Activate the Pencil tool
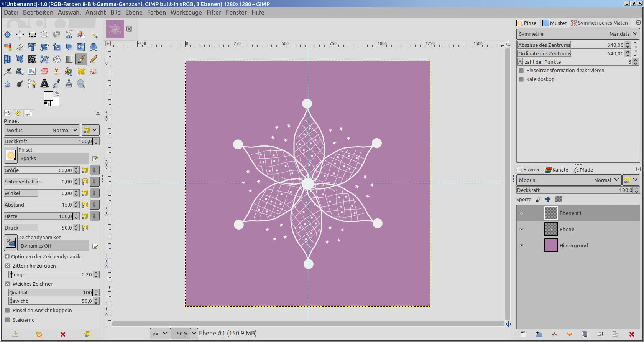 click(94, 59)
